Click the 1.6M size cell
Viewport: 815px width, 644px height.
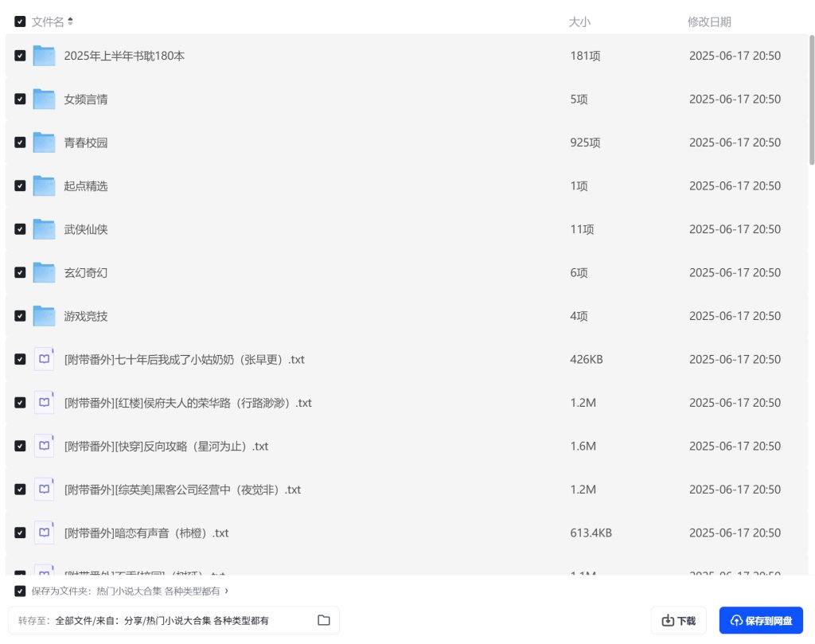[583, 446]
